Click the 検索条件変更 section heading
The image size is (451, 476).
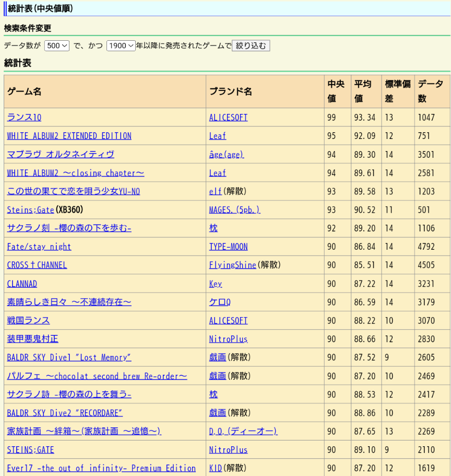coord(28,28)
